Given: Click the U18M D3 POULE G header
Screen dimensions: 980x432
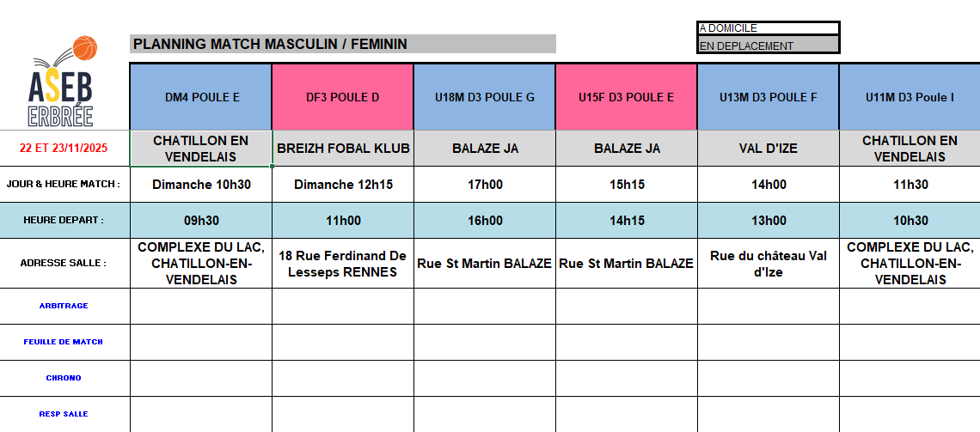Looking at the screenshot, I should point(485,97).
